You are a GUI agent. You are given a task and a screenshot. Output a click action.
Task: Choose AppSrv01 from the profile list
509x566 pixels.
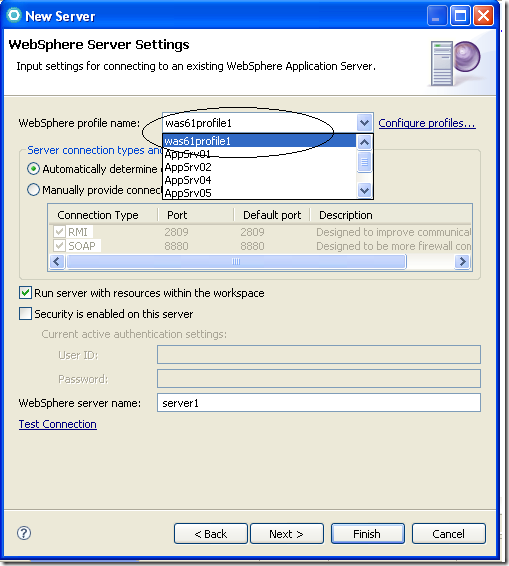(259, 154)
